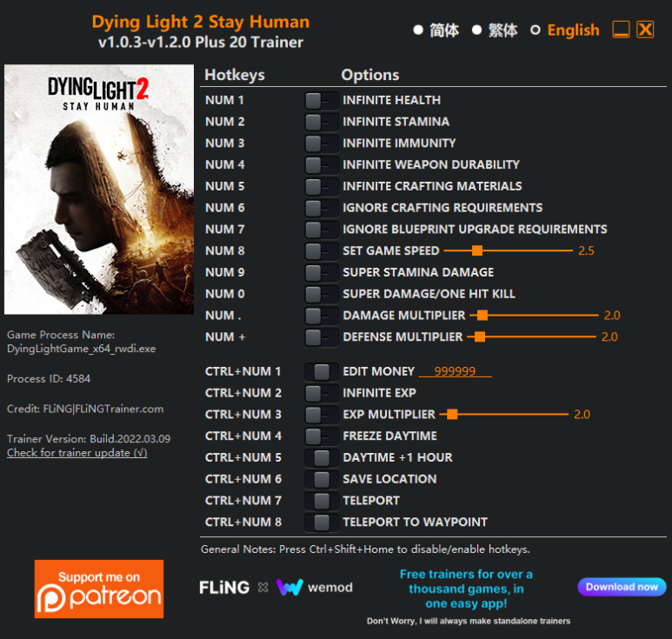Enable Damage Multiplier switch

point(322,316)
